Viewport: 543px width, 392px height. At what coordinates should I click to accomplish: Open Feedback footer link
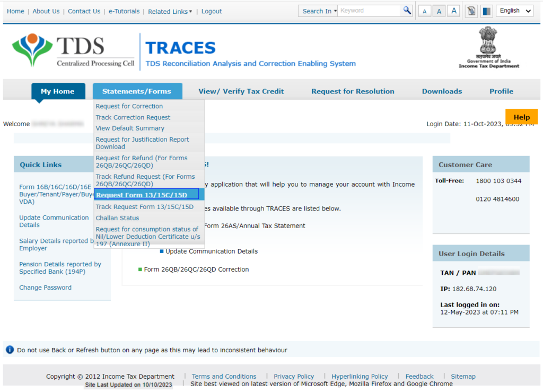pyautogui.click(x=419, y=376)
